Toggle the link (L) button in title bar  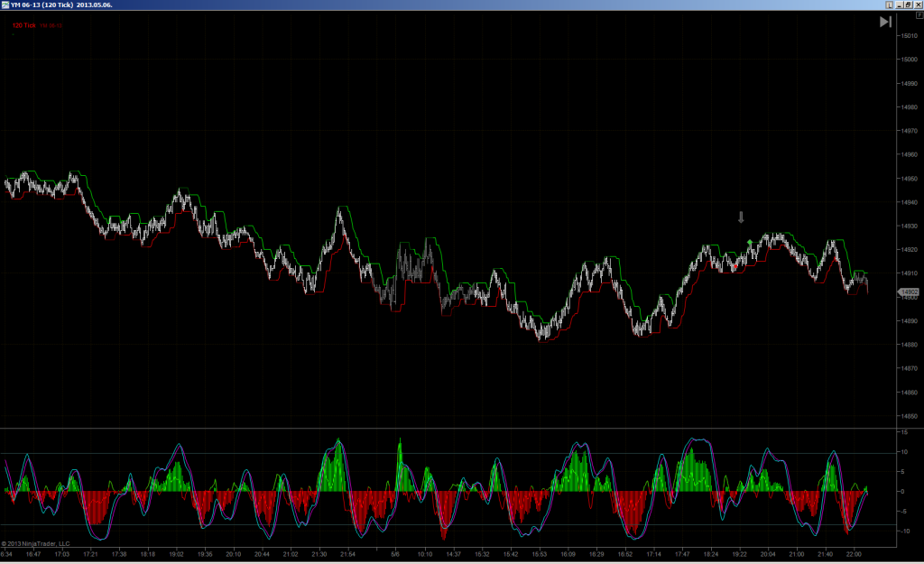pyautogui.click(x=890, y=5)
